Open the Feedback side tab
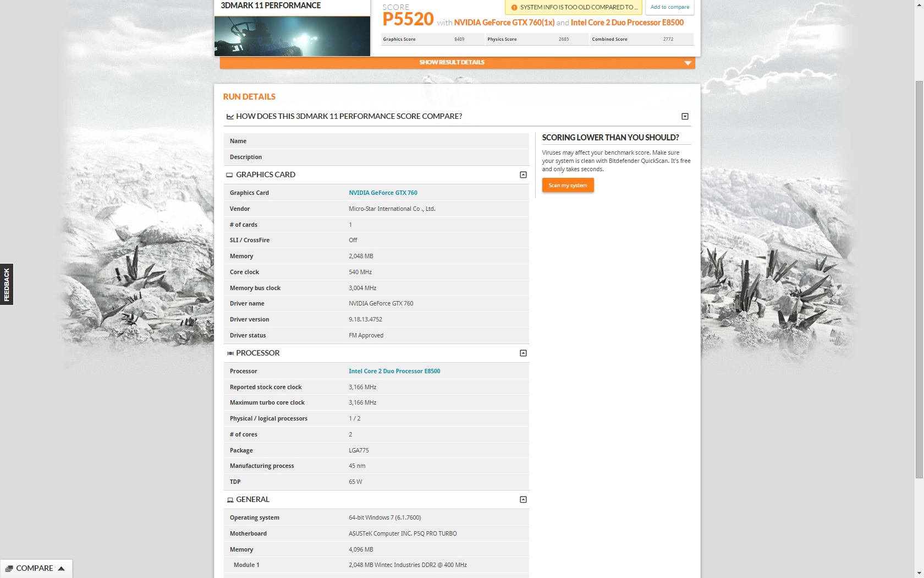924x578 pixels. coord(7,285)
